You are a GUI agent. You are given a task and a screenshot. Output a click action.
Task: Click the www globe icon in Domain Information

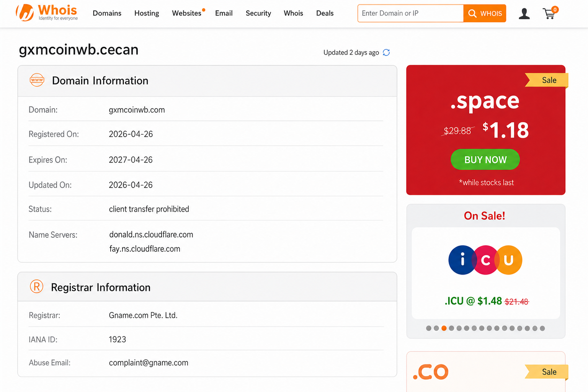(37, 80)
